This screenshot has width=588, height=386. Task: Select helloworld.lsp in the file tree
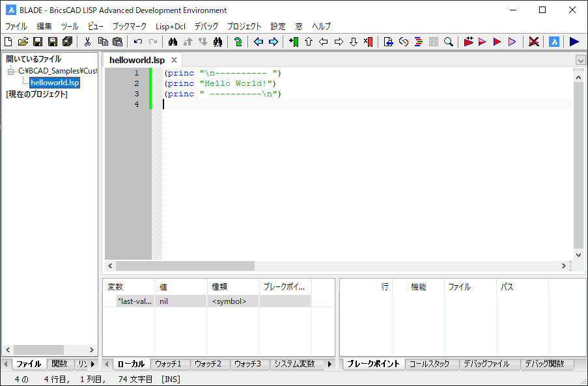pyautogui.click(x=55, y=83)
